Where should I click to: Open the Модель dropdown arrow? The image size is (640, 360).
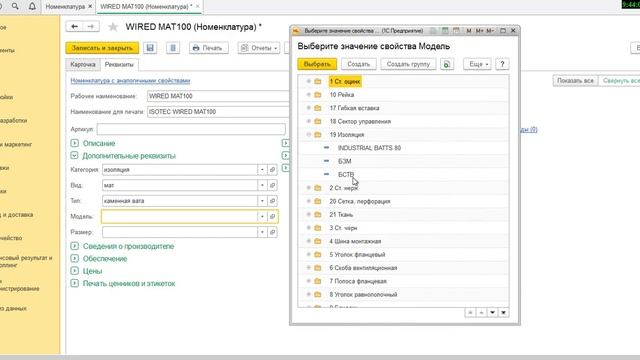[x=262, y=216]
